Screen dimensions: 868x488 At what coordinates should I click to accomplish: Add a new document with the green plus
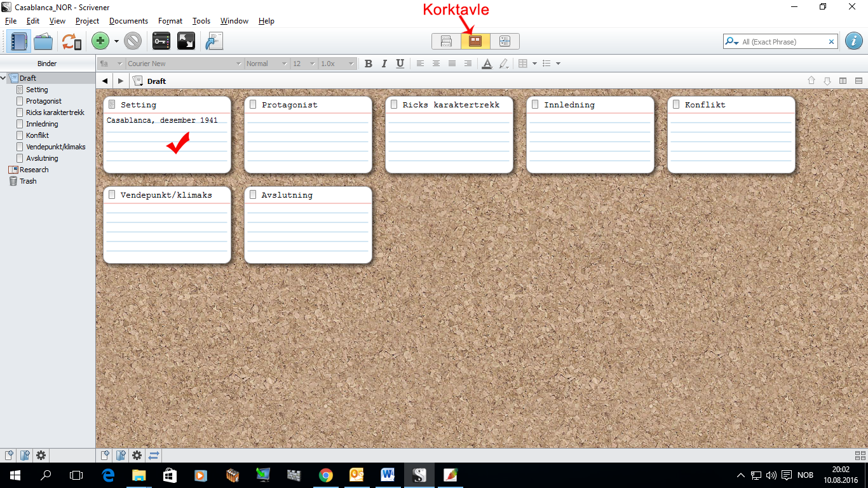[100, 41]
